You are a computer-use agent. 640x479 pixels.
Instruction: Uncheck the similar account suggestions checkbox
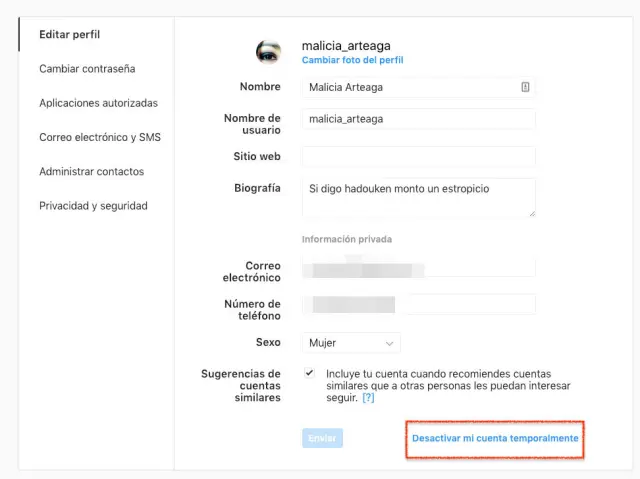tap(310, 373)
